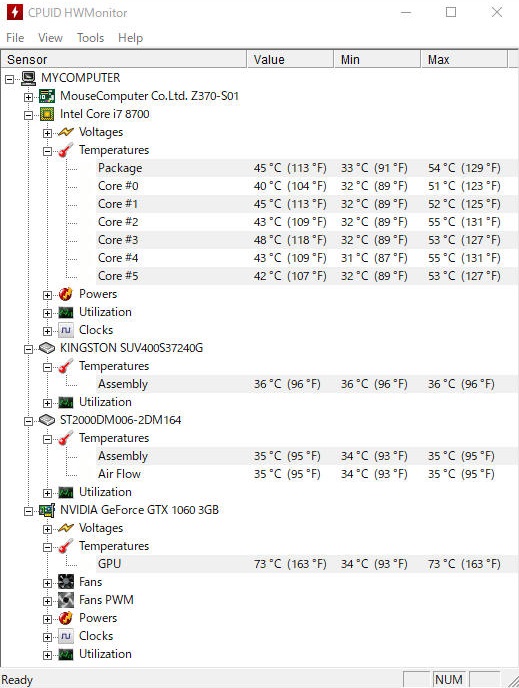Expand the KINGSTON Utilization section
Viewport: 519px width, 688px height.
click(x=47, y=403)
